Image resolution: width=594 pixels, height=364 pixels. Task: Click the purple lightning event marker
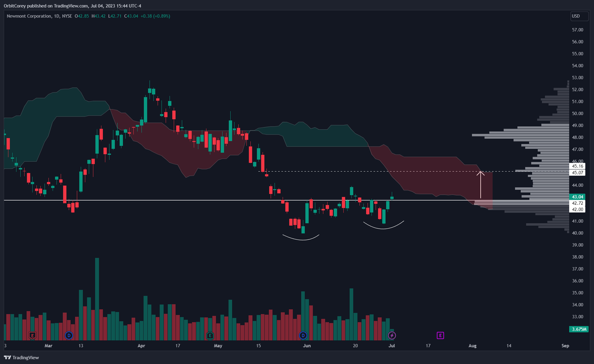(x=392, y=335)
